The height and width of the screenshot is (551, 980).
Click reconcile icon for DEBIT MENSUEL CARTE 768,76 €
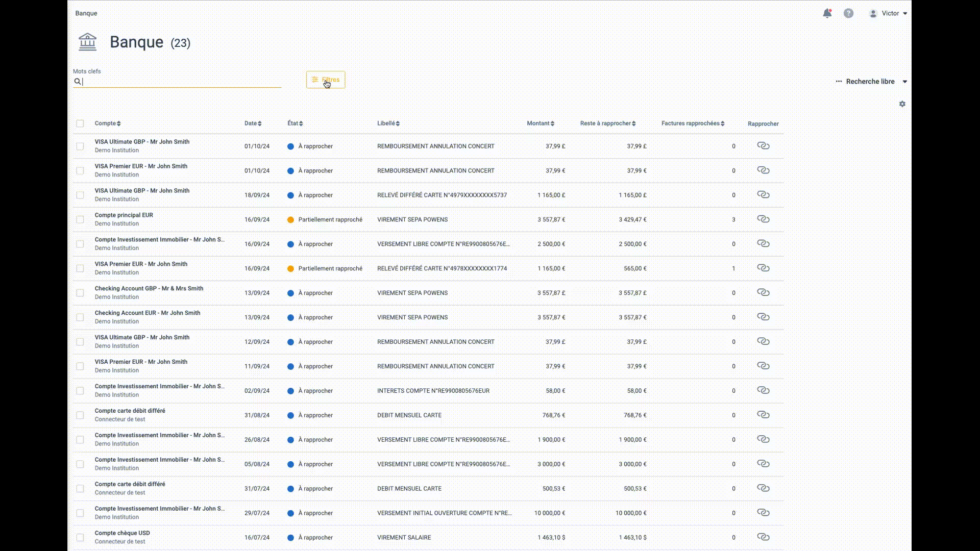click(x=763, y=415)
